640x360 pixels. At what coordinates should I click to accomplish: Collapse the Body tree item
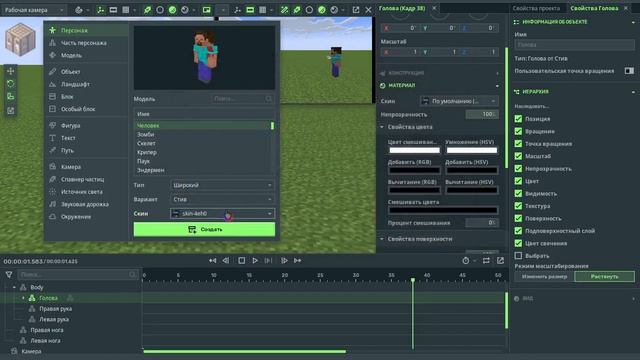pos(14,287)
